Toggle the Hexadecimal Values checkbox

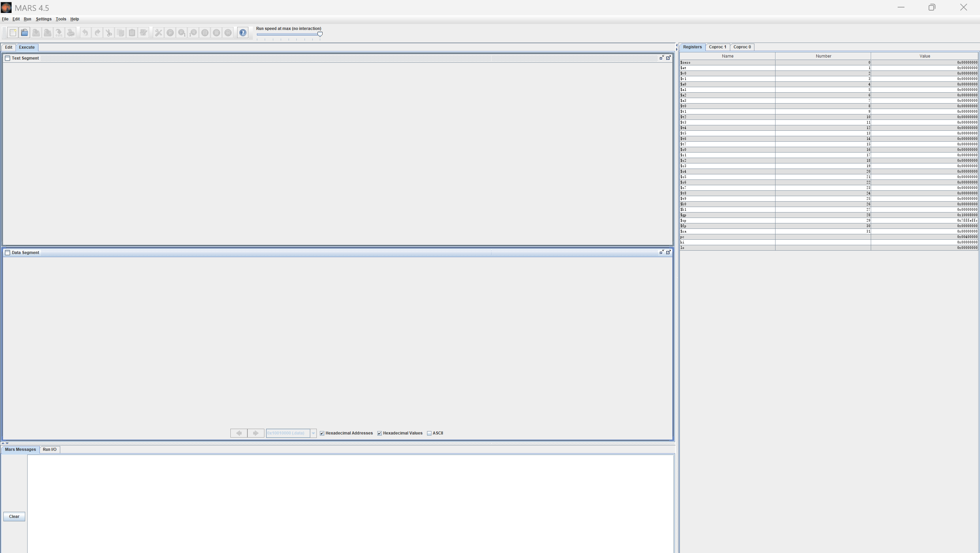tap(380, 433)
